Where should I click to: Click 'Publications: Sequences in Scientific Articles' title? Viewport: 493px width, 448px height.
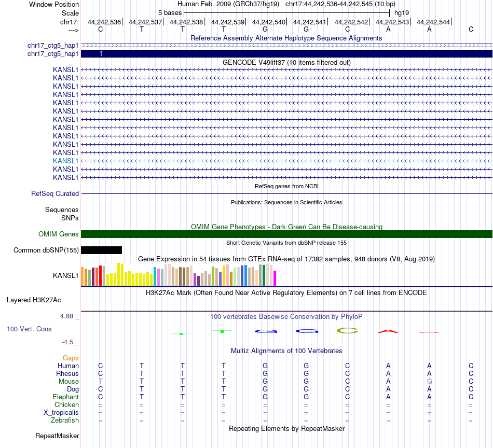tap(286, 202)
